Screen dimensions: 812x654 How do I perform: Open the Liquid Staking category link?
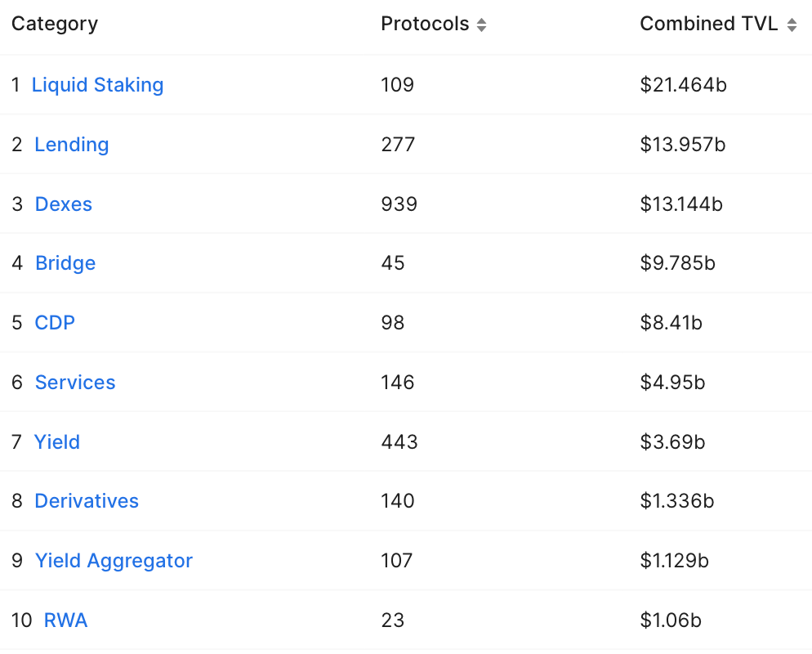[x=97, y=85]
